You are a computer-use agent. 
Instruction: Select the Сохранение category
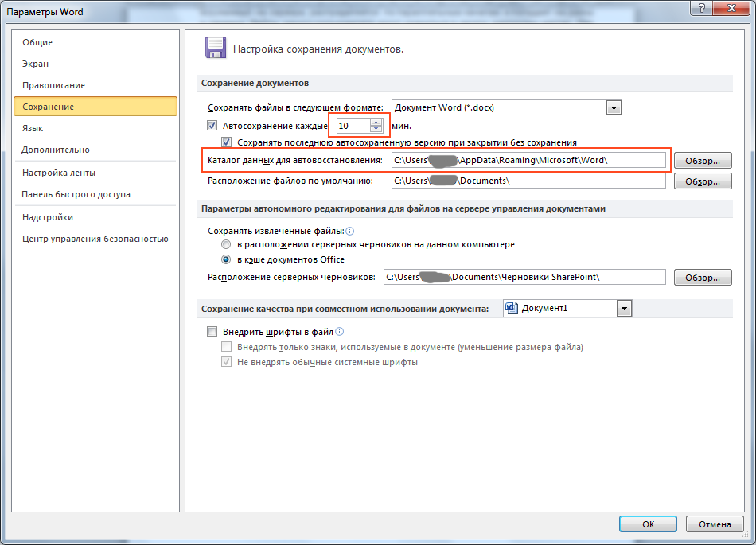coord(95,107)
